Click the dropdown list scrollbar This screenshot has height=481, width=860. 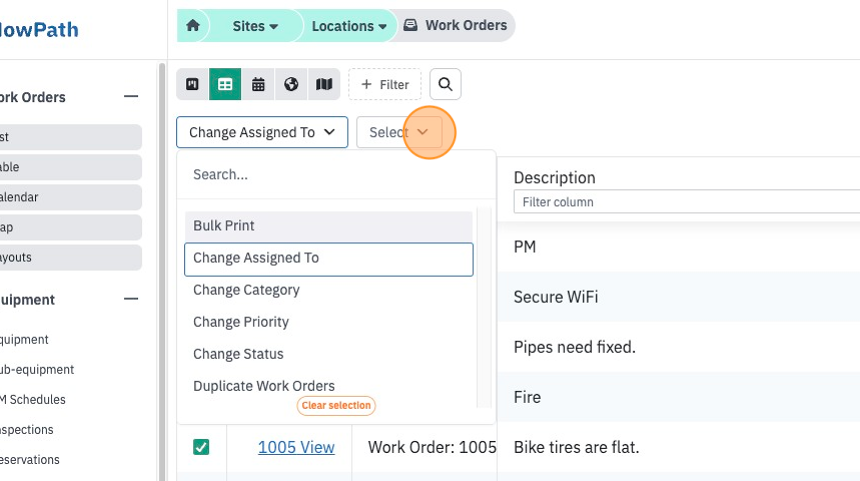pos(484,307)
